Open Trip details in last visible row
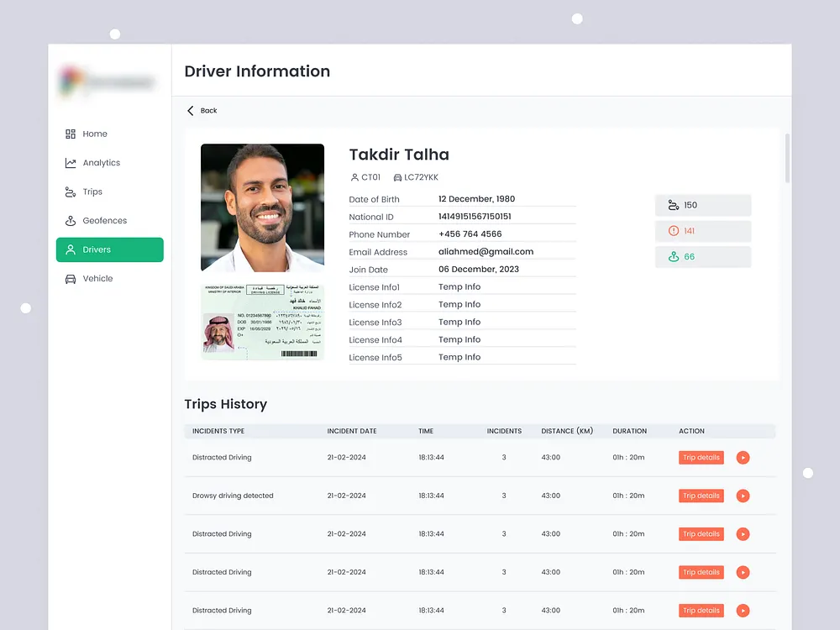840x630 pixels. (701, 611)
